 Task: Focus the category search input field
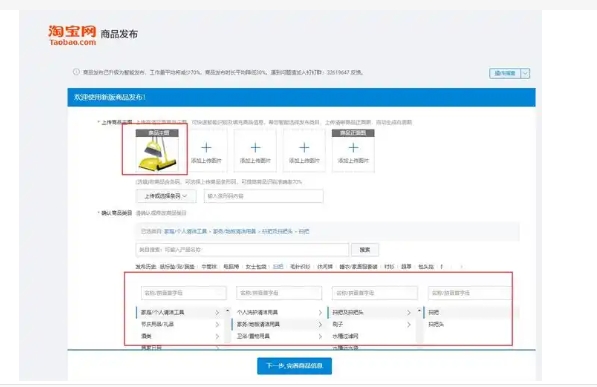[242, 250]
